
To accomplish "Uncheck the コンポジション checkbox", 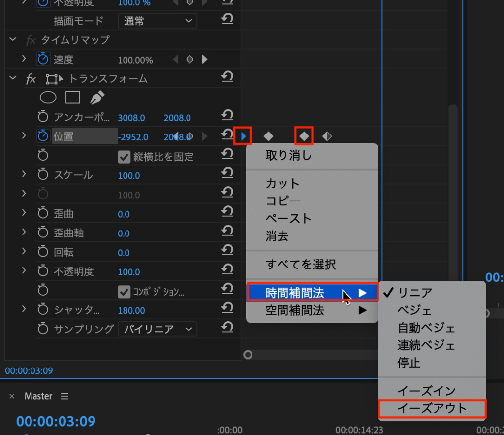I will click(124, 292).
